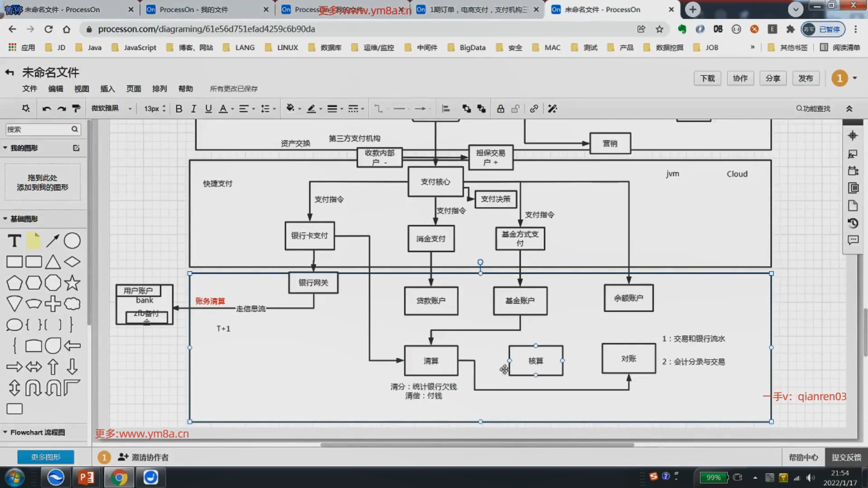
Task: Toggle the lock icon for selected shape
Action: click(x=500, y=108)
